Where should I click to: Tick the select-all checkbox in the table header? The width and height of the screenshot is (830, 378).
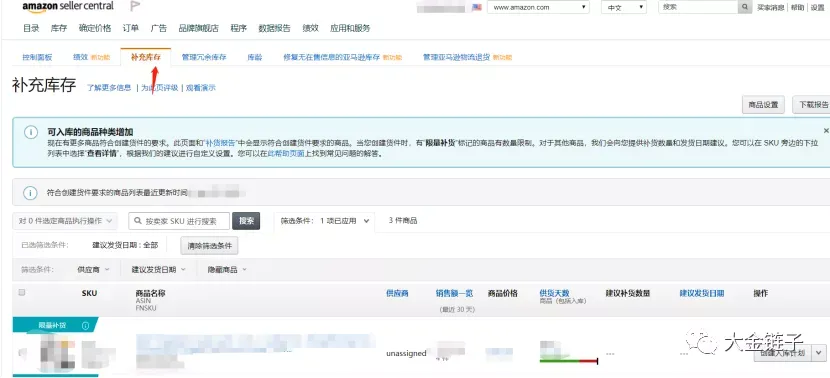point(22,292)
